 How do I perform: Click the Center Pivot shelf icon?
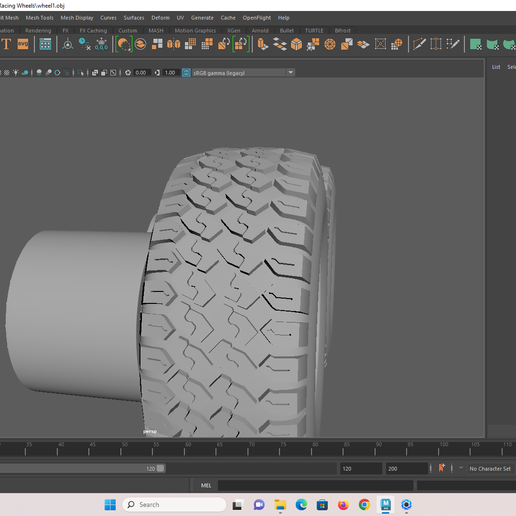coord(68,44)
